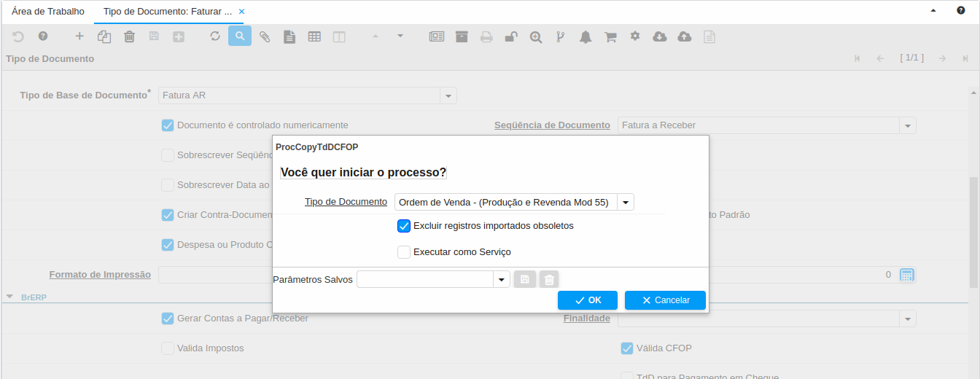Open Seqüência de Documento dropdown arrow
This screenshot has height=379, width=980.
point(908,125)
